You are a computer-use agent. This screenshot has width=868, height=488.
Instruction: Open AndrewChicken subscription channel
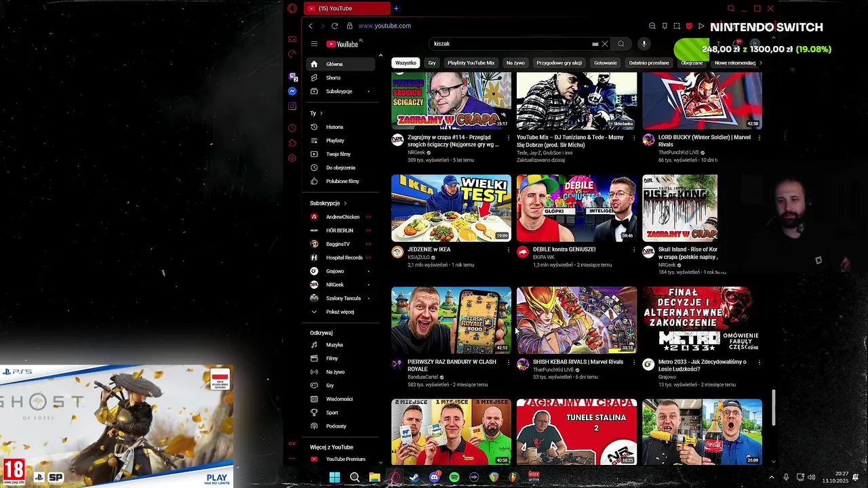tap(340, 217)
